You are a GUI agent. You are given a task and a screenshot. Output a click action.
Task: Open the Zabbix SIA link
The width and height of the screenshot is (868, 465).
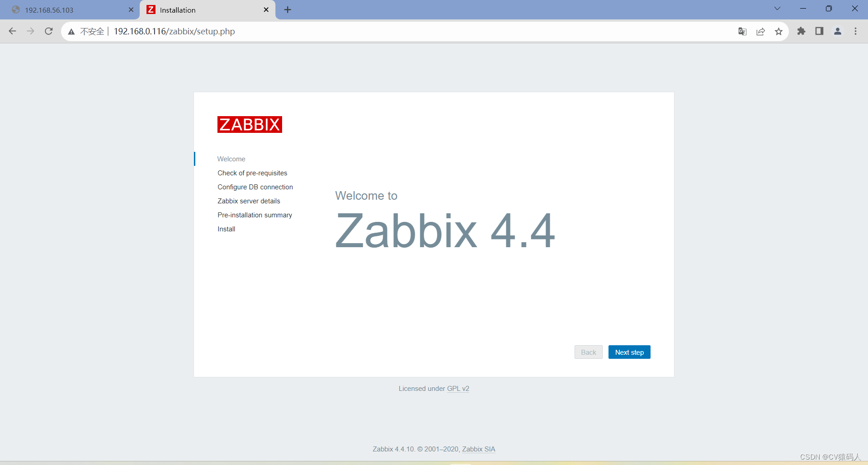coord(478,449)
